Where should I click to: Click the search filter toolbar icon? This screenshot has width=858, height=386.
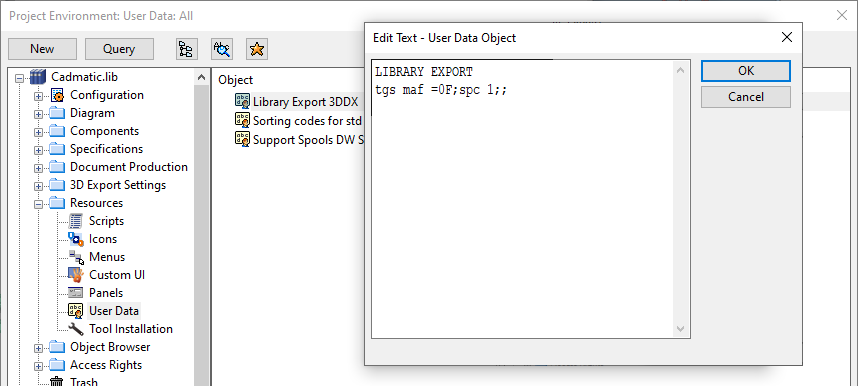coord(222,49)
